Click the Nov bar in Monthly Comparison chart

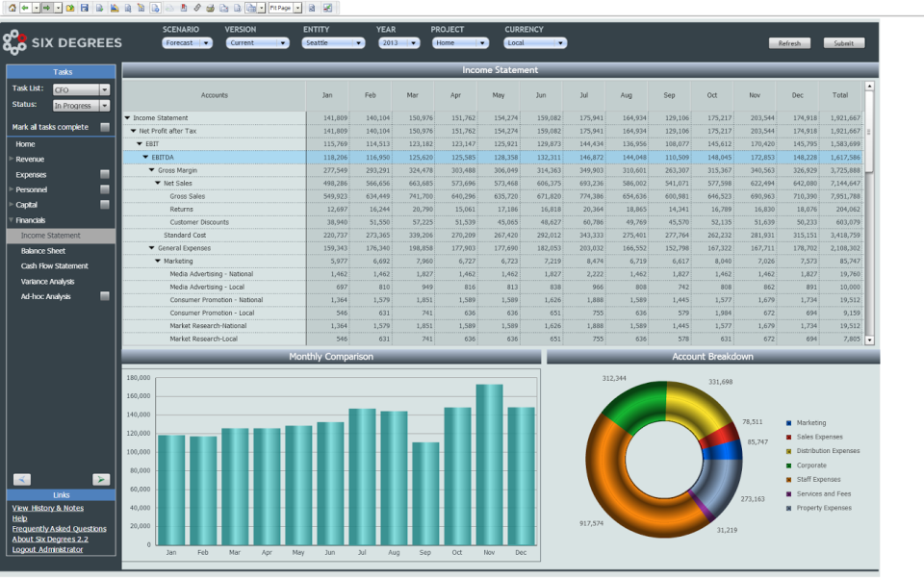tap(489, 465)
